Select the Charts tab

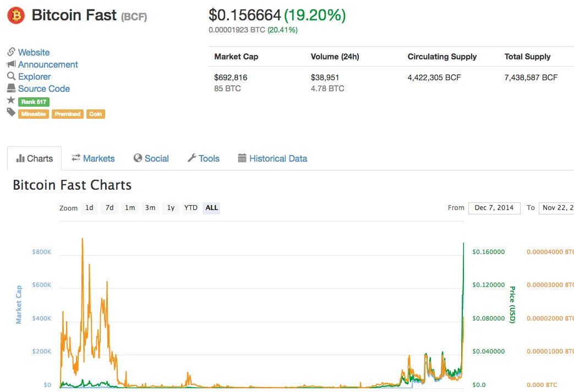click(x=35, y=158)
